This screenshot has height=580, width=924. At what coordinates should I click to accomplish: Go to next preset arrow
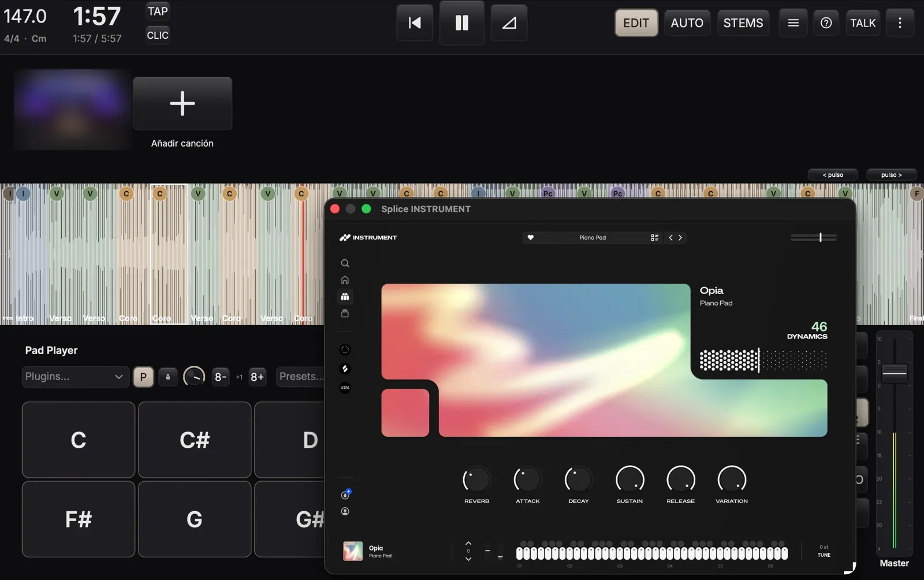point(680,237)
